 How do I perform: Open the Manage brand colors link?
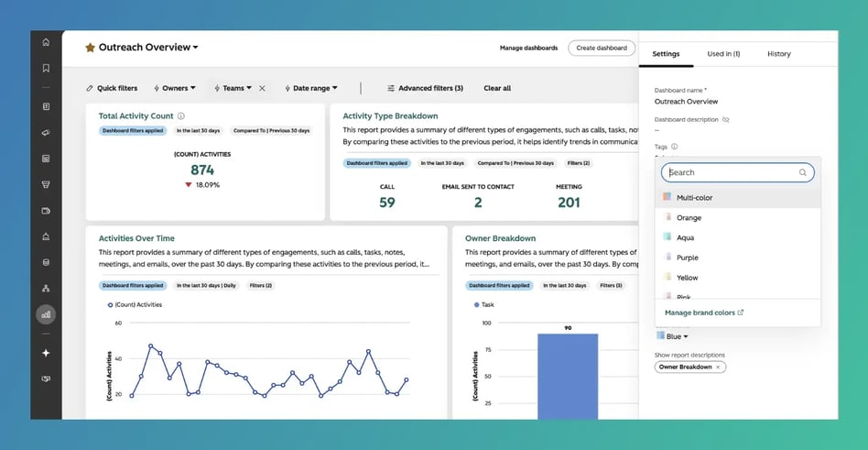point(704,313)
